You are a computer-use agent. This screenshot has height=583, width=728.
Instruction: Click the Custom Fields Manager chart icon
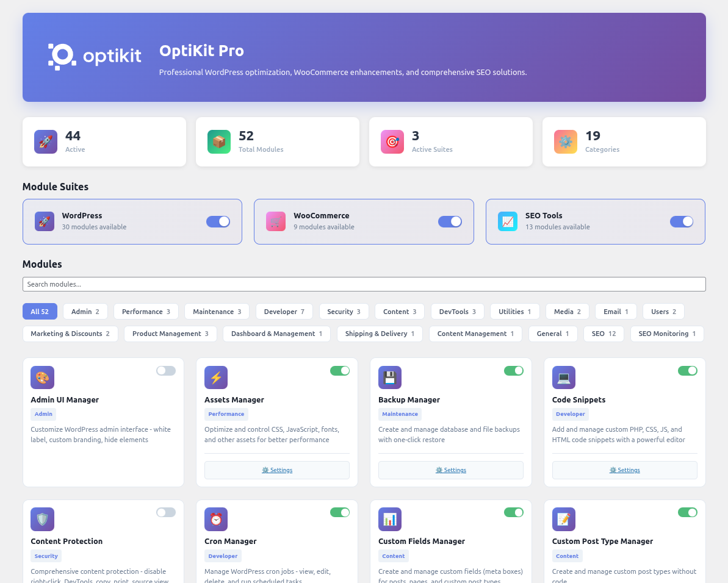[x=390, y=519]
